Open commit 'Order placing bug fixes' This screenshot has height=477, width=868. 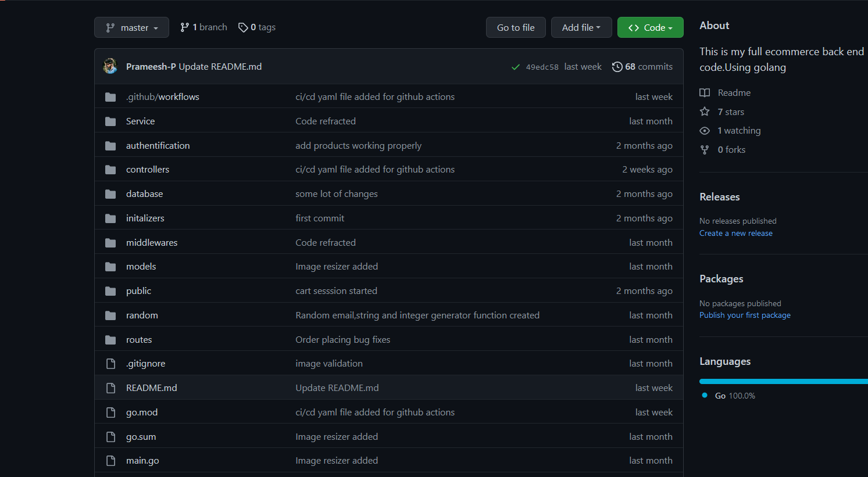pyautogui.click(x=343, y=340)
